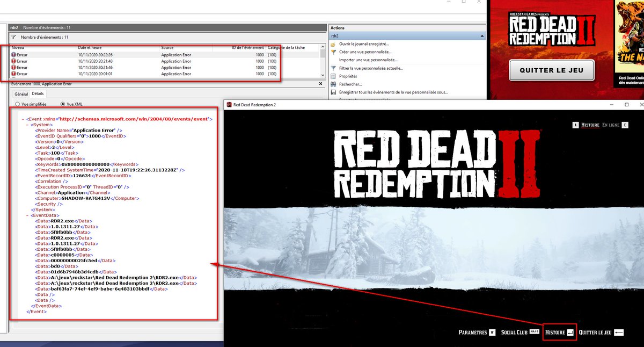Click the enter key icon beside Histoire
This screenshot has height=347, width=644.
coord(570,332)
